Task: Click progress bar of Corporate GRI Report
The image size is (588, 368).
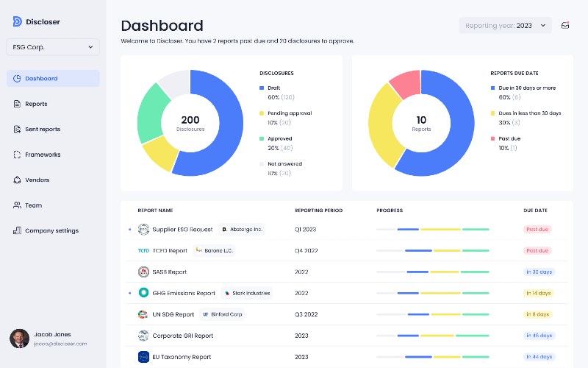Action: tap(433, 336)
